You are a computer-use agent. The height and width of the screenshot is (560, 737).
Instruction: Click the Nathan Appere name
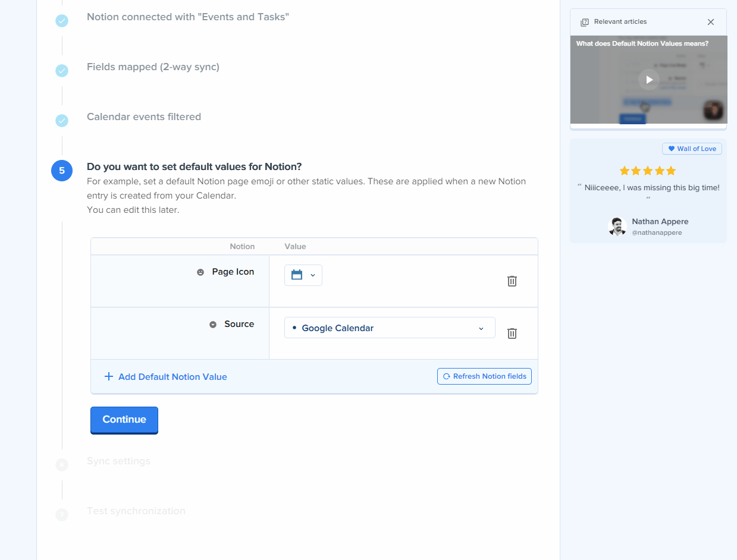click(x=660, y=221)
